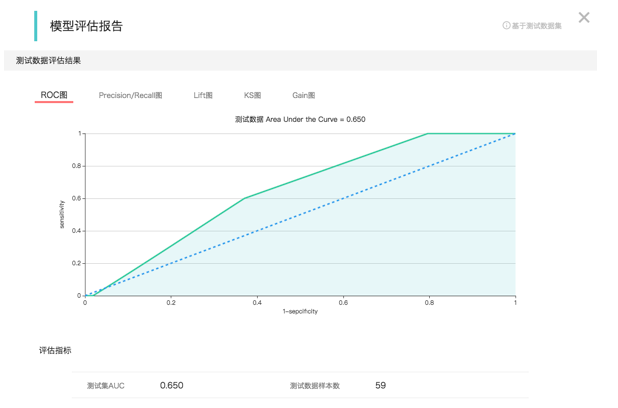The width and height of the screenshot is (618, 408).
Task: Select the 测试集AUC label
Action: point(106,386)
